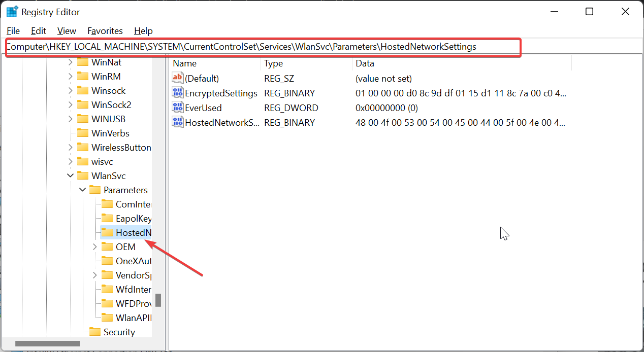This screenshot has width=644, height=352.
Task: Expand the WinRM key
Action: pyautogui.click(x=71, y=77)
